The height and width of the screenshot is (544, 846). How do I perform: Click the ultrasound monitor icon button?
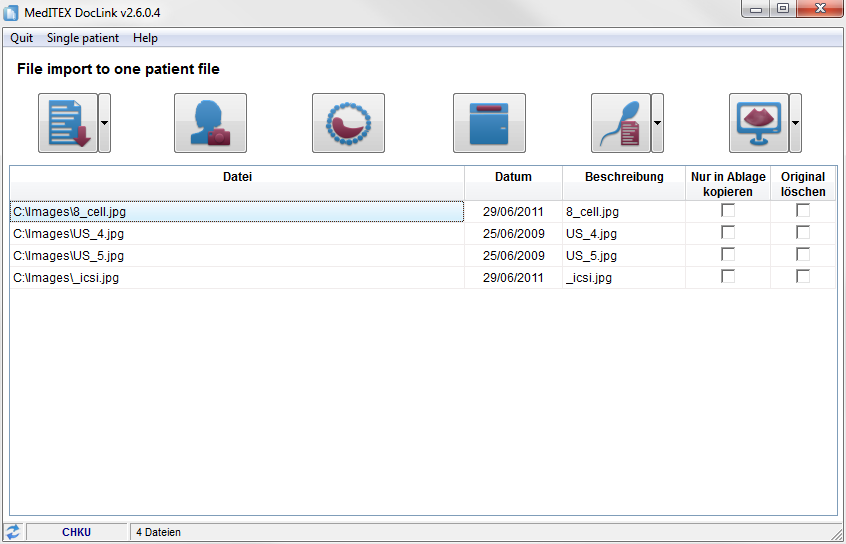tap(759, 123)
